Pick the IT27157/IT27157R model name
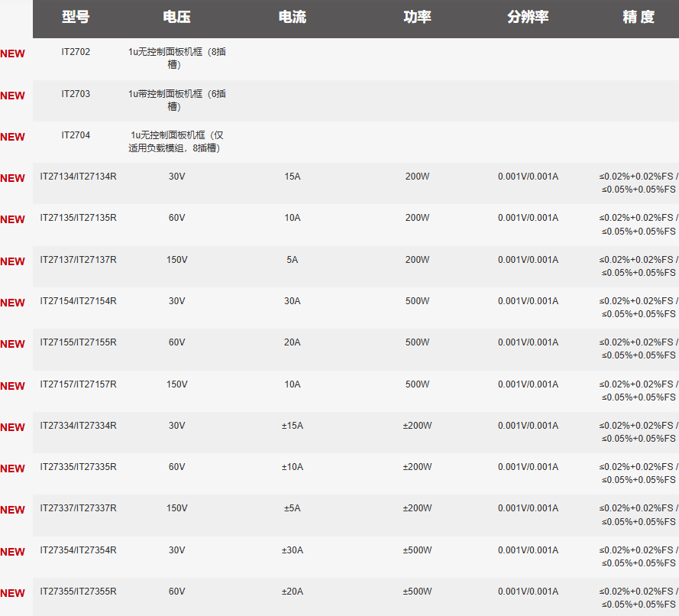 click(x=79, y=384)
